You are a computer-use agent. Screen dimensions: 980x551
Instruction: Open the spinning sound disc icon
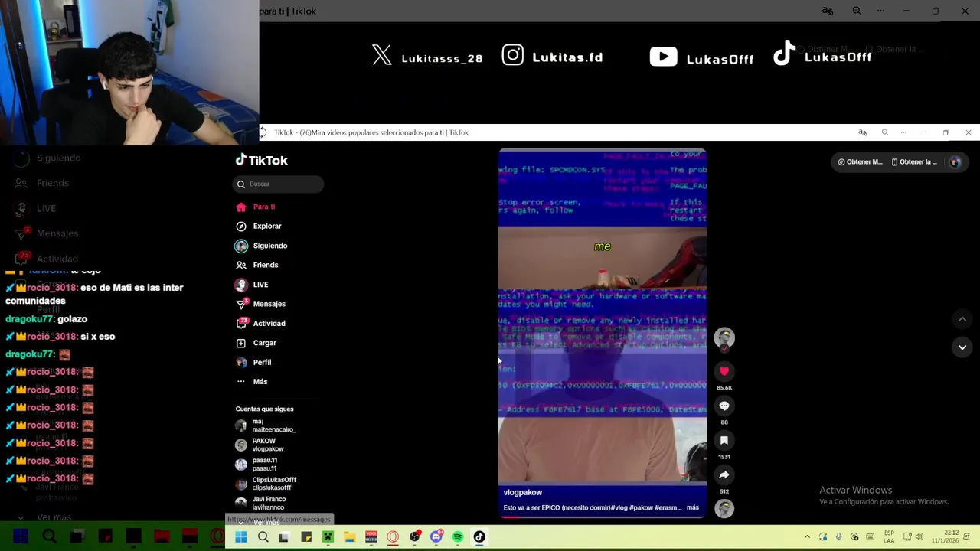tap(724, 508)
